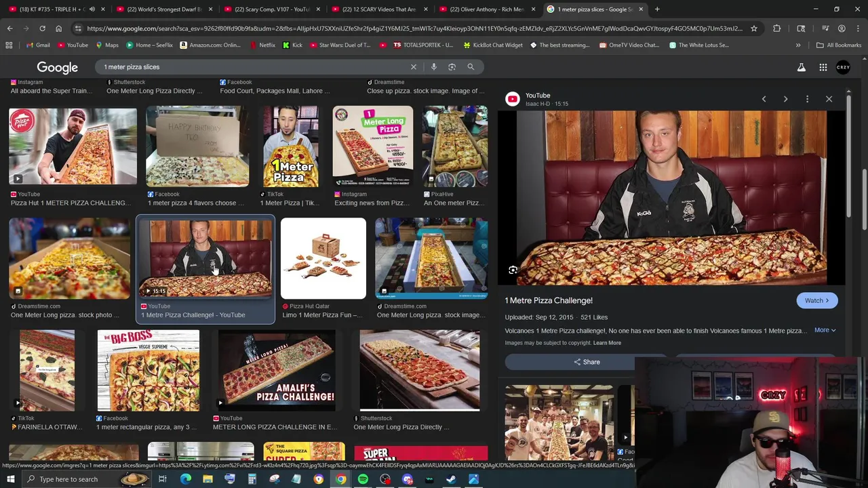
Task: Open Task View on the taskbar
Action: [x=163, y=479]
